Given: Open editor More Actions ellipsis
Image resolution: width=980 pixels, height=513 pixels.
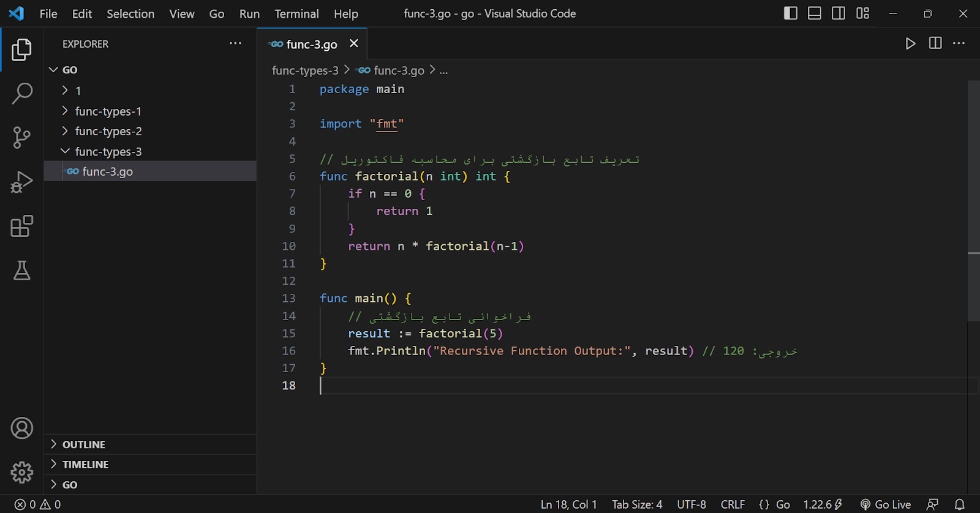Looking at the screenshot, I should 959,43.
